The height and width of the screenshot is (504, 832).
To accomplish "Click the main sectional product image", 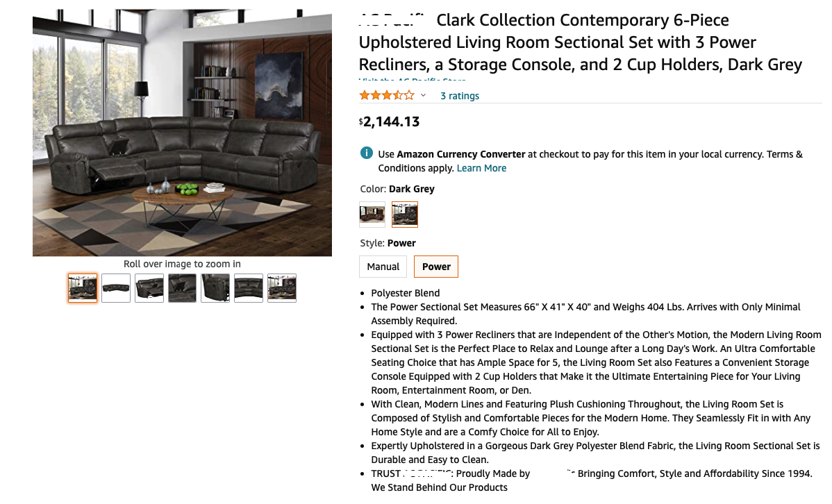I will [182, 133].
